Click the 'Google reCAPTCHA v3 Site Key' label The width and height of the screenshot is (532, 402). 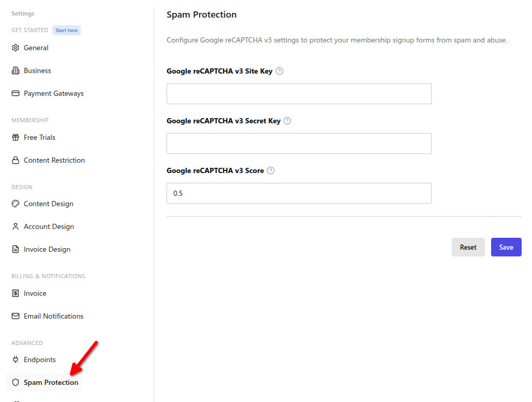pyautogui.click(x=219, y=71)
